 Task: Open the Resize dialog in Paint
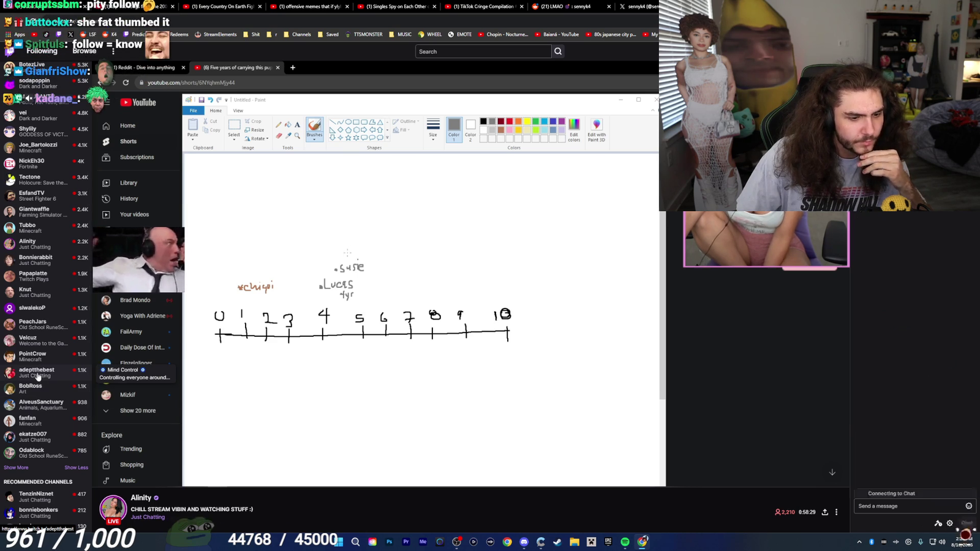pos(254,130)
